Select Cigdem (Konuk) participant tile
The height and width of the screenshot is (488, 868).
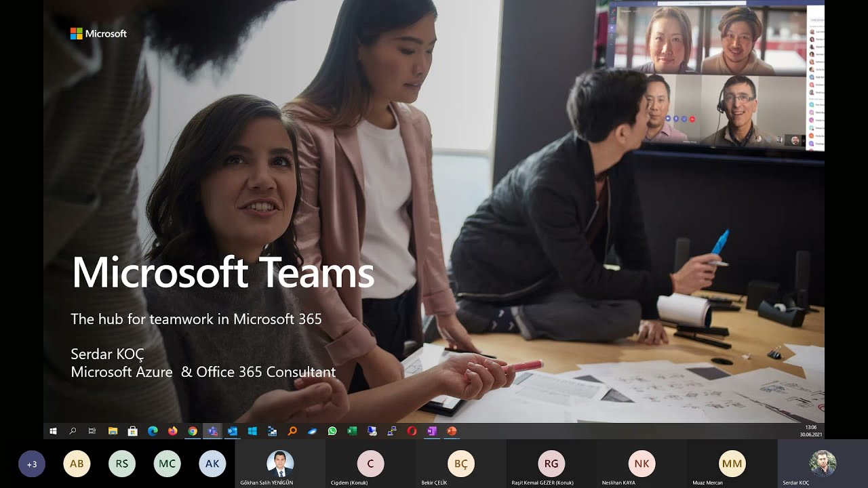click(x=370, y=464)
